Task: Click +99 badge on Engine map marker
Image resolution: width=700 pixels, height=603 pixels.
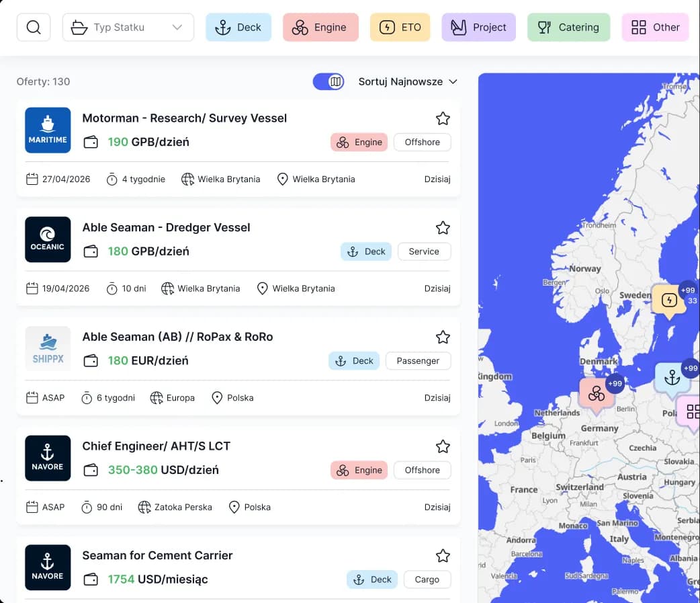Action: [x=615, y=384]
